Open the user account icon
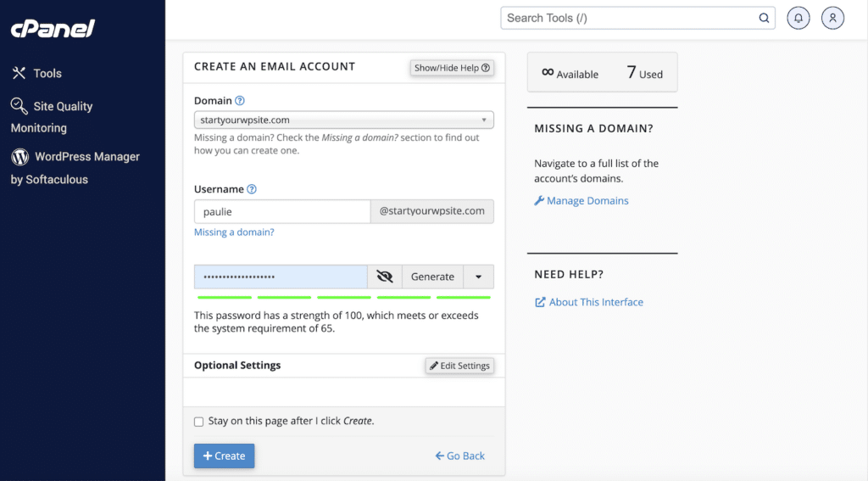The image size is (868, 481). point(832,18)
